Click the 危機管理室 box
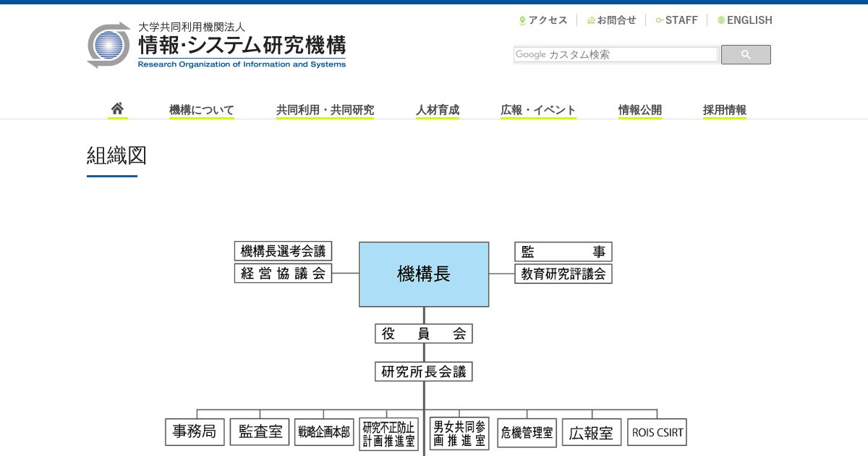868x456 pixels. (527, 433)
